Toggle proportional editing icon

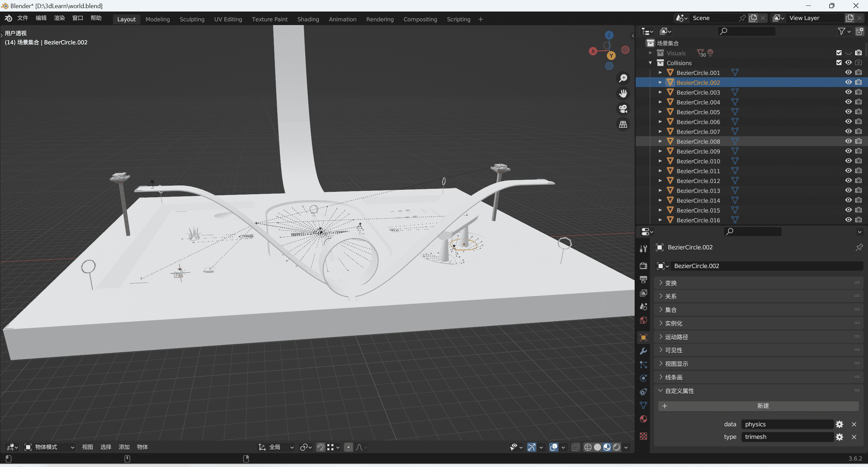[348, 447]
